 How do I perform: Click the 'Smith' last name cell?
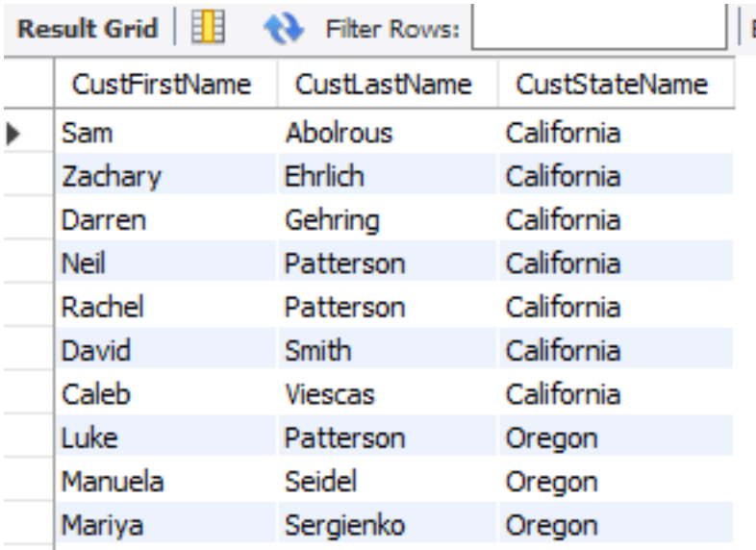388,349
